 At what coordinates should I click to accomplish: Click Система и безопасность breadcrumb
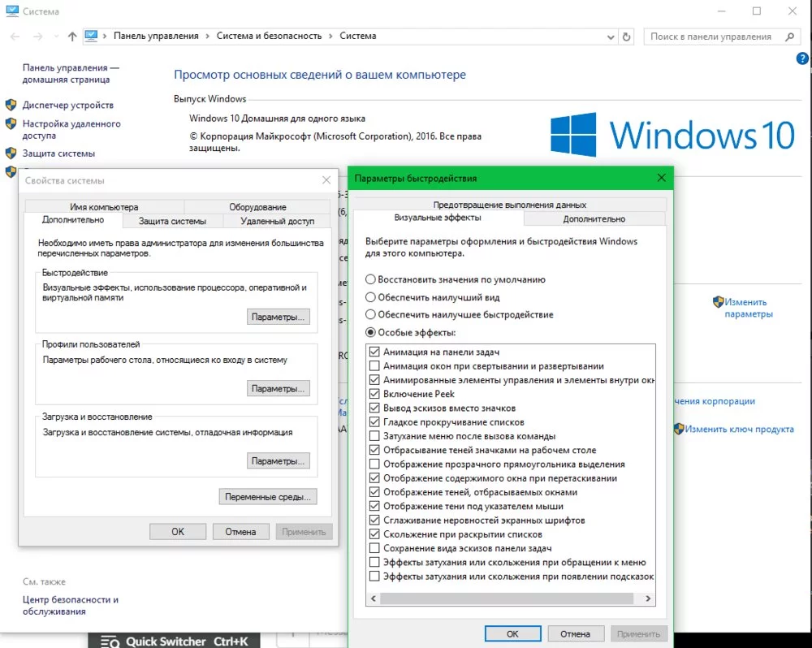pos(269,36)
